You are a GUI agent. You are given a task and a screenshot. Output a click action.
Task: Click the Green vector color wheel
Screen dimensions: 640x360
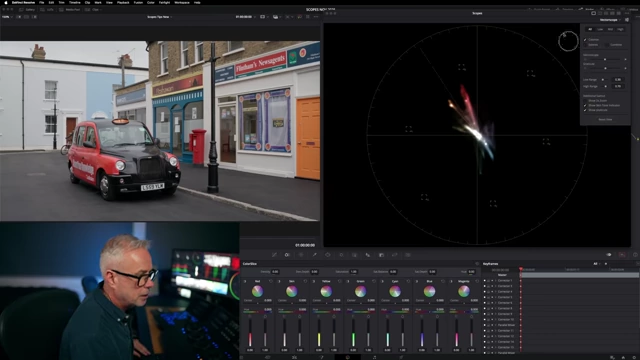(360, 291)
